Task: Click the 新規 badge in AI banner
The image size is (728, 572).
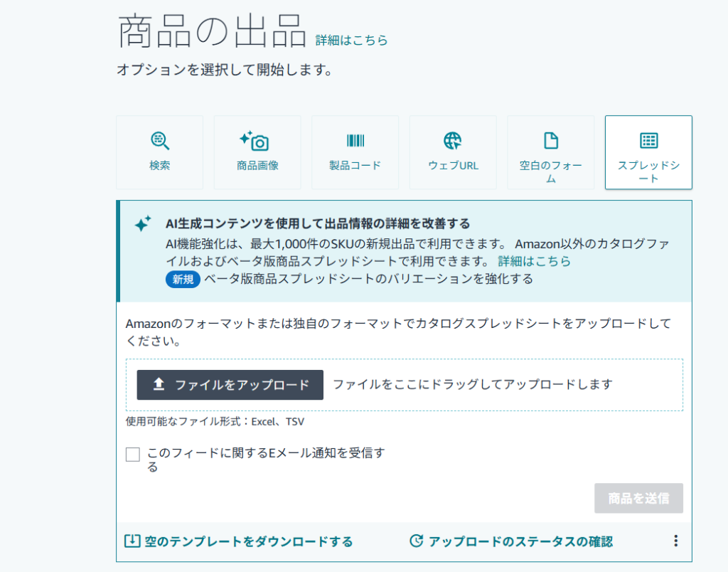Action: pos(183,280)
